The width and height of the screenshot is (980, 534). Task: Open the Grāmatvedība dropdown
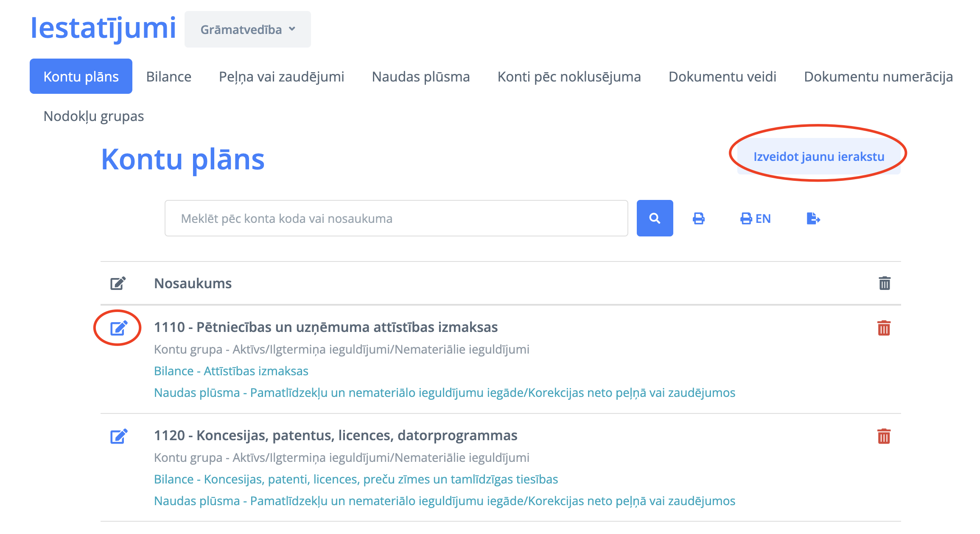click(247, 29)
